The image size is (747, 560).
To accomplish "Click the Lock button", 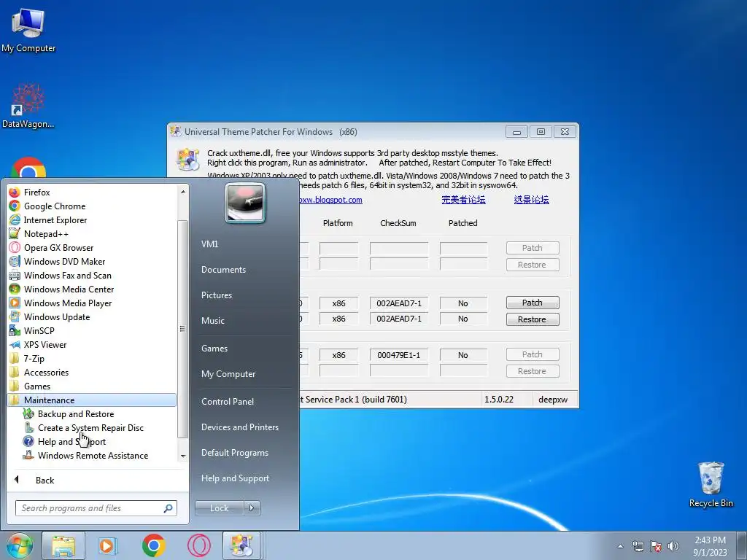I will (x=219, y=508).
